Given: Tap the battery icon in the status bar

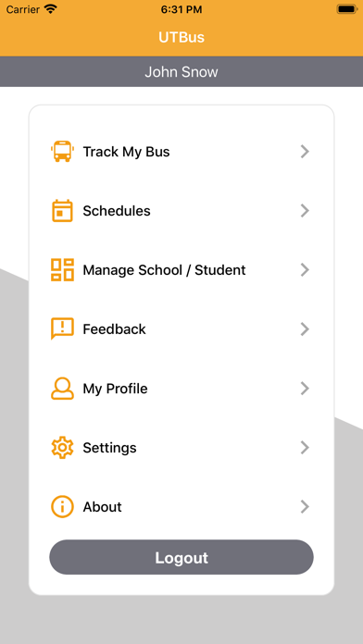Looking at the screenshot, I should coord(346,9).
